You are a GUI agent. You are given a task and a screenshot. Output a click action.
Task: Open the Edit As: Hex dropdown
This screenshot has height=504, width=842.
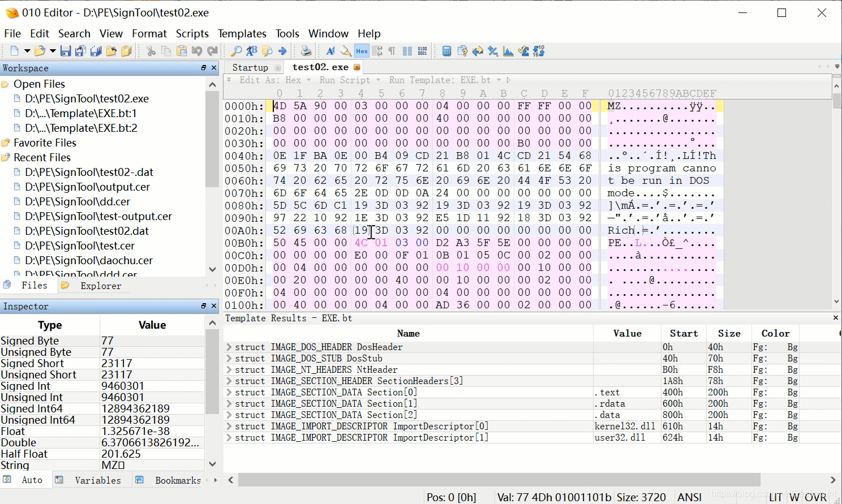tap(274, 80)
